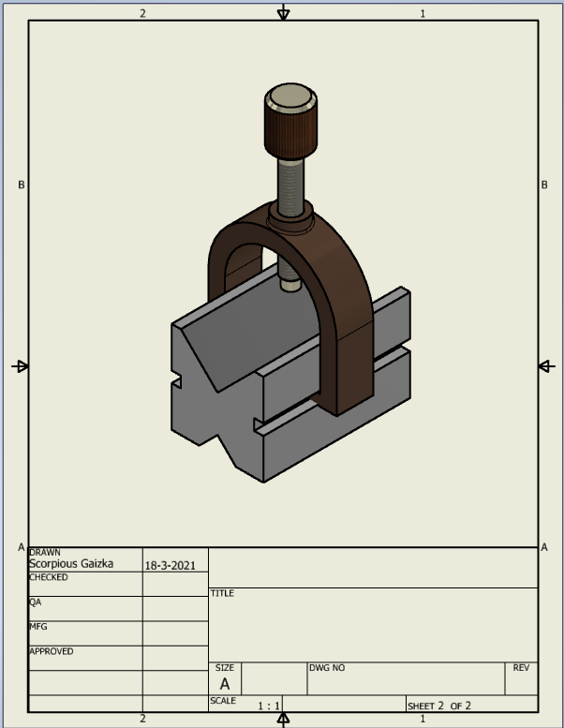Select the threaded screw shaft in the view
This screenshot has height=728, width=564.
[290, 187]
